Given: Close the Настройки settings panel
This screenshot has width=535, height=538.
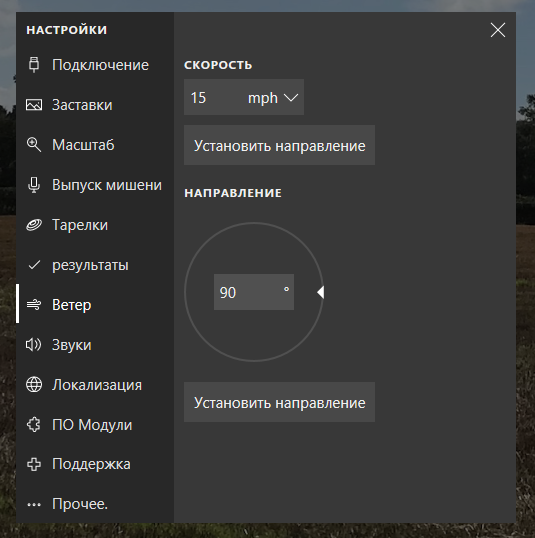Looking at the screenshot, I should point(498,30).
